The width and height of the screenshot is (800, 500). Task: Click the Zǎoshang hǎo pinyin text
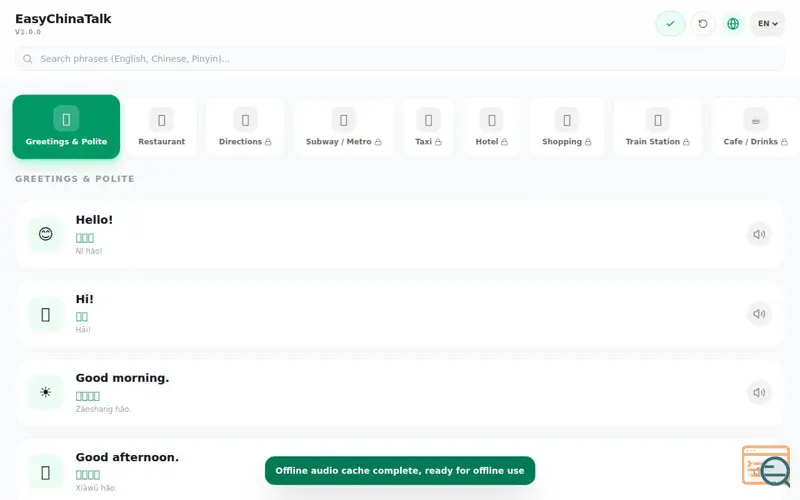[104, 409]
